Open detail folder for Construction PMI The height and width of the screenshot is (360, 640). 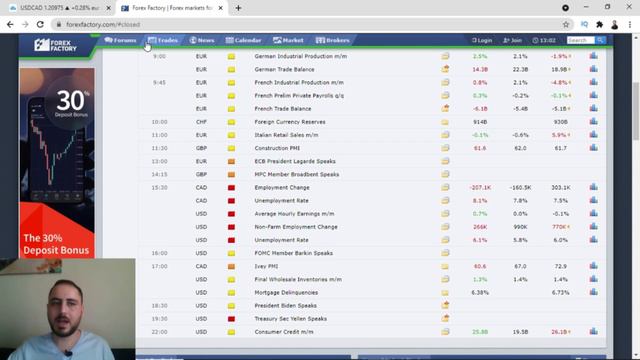[445, 148]
